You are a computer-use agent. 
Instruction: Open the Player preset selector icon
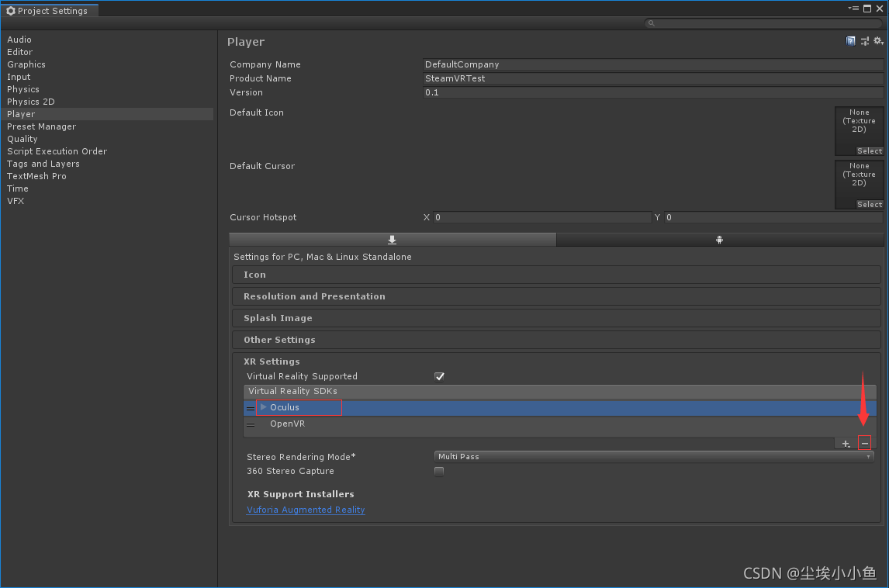(x=865, y=41)
